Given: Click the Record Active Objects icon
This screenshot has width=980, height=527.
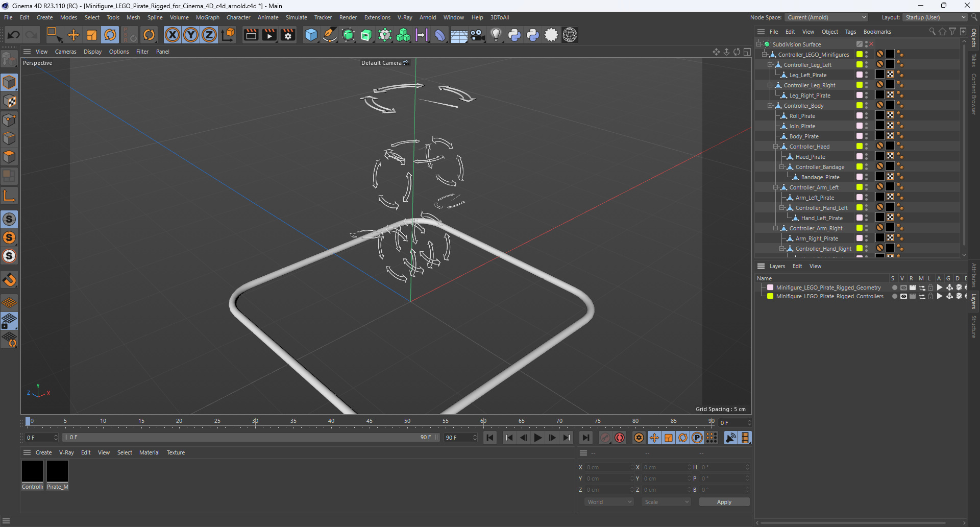Looking at the screenshot, I should click(605, 438).
